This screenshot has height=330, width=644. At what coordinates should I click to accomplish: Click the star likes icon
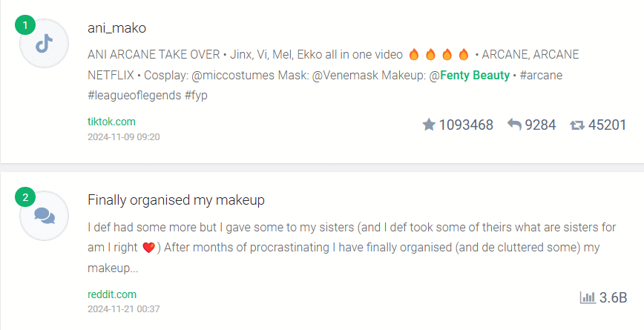(429, 125)
